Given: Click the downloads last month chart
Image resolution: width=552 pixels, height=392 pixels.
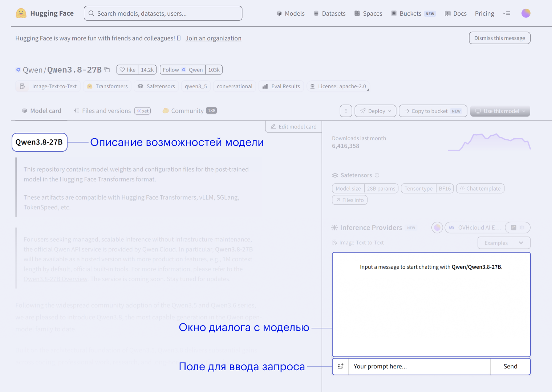Looking at the screenshot, I should point(489,142).
